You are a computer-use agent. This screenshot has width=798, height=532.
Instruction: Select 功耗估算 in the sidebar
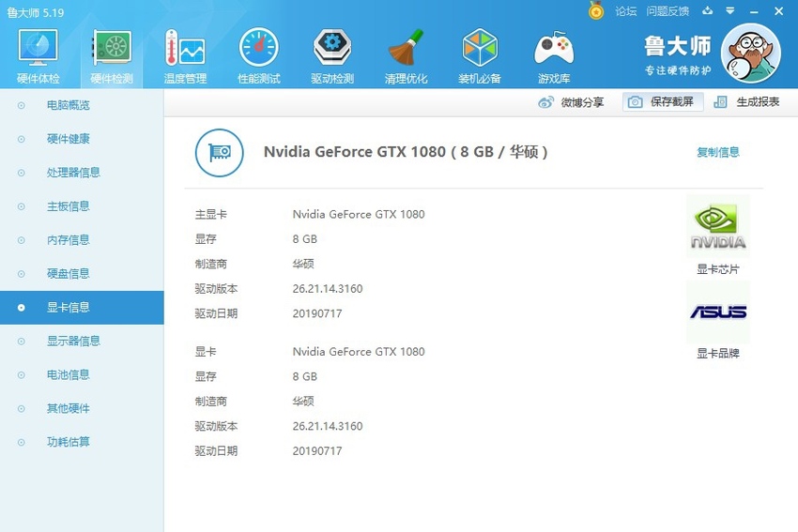coord(82,442)
